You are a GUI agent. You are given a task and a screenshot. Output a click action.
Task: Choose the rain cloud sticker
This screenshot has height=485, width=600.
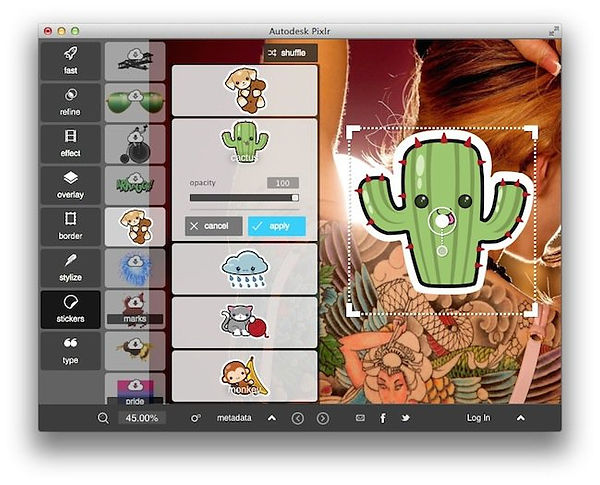click(245, 269)
